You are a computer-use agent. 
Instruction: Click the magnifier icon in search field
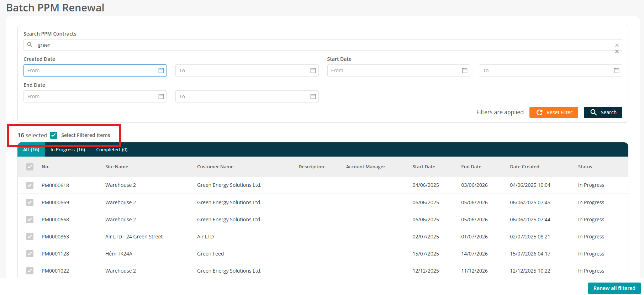click(30, 44)
